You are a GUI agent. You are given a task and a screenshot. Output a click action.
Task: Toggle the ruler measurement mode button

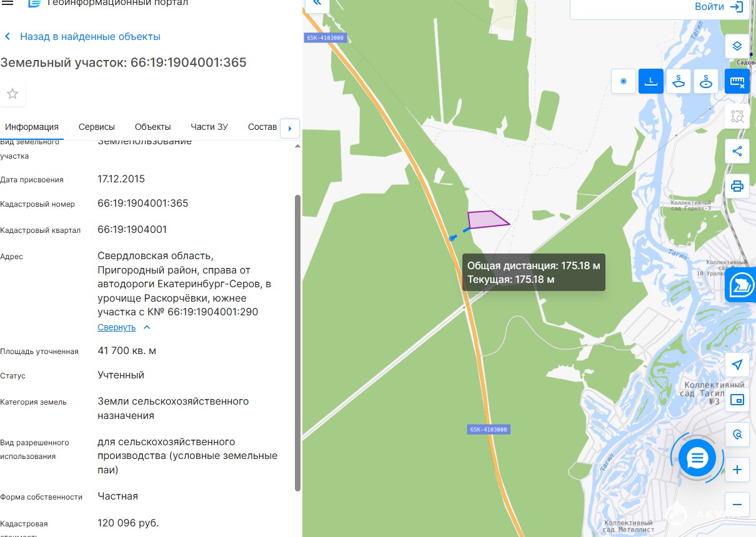pos(737,81)
